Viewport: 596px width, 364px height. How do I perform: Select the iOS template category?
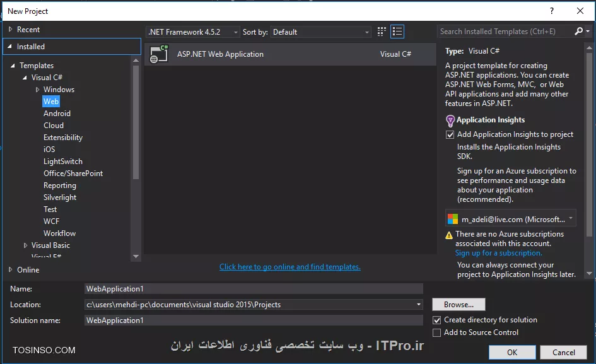tap(49, 149)
